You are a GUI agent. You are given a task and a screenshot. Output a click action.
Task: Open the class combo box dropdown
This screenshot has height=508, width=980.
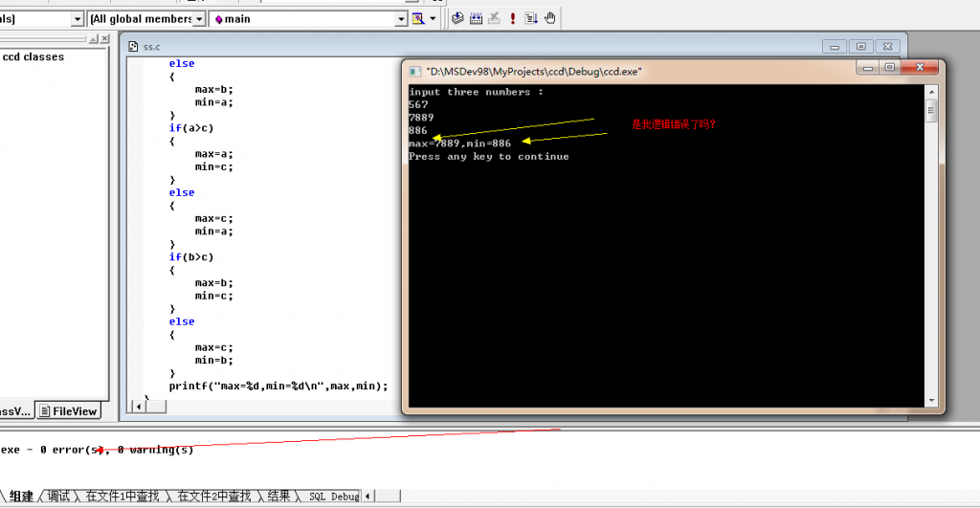pyautogui.click(x=77, y=19)
